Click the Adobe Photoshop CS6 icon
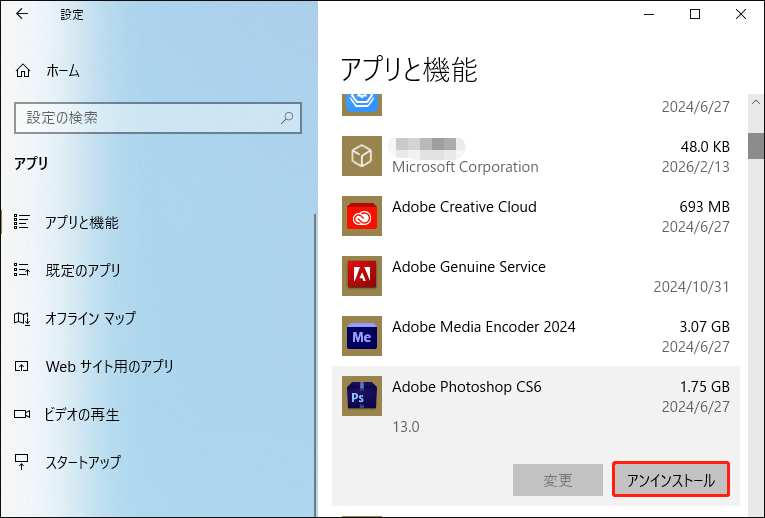Screen dimensions: 765x518 point(362,396)
